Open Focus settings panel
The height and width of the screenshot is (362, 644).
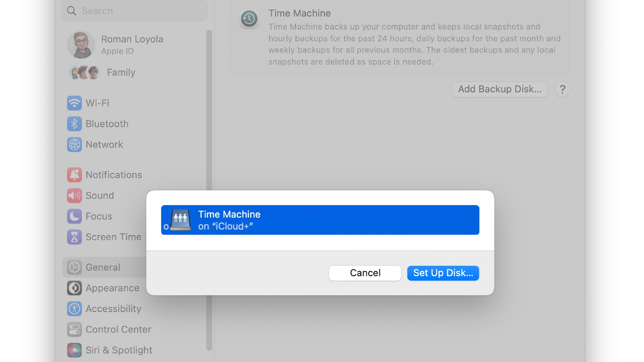98,216
